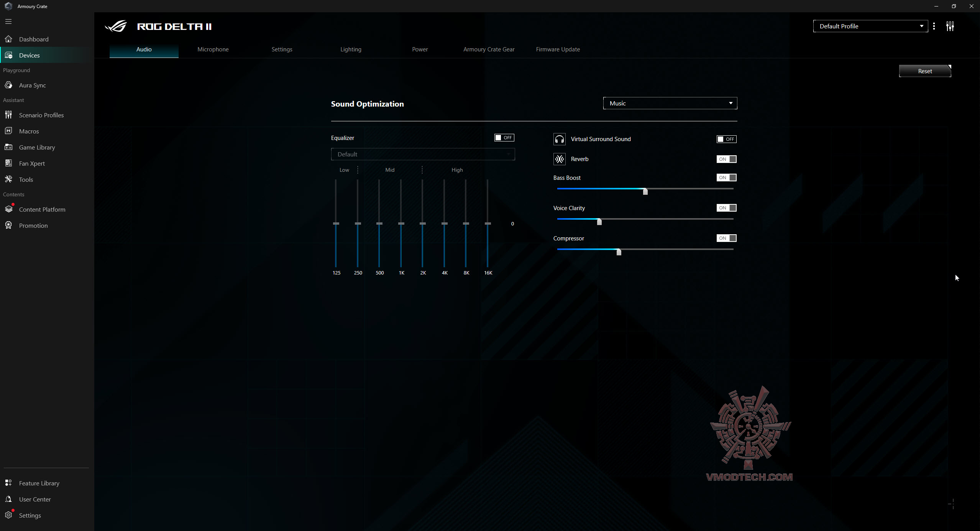Click the Reverb effect icon
Viewport: 980px width, 531px height.
point(559,159)
